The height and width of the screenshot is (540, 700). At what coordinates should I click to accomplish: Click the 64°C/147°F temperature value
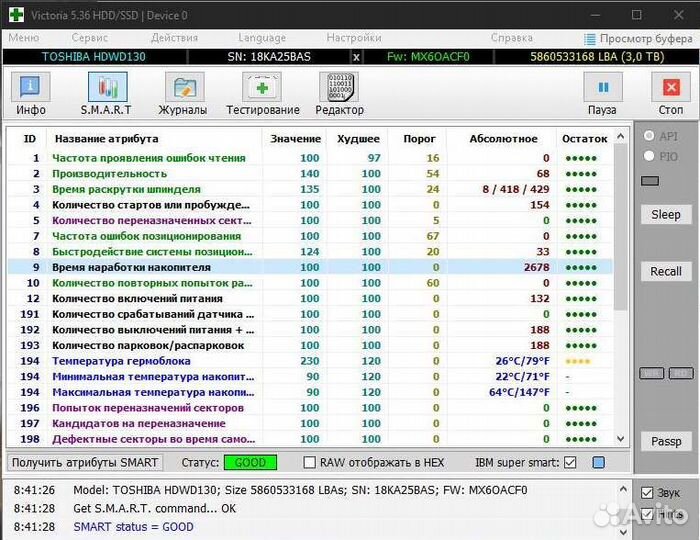point(519,392)
